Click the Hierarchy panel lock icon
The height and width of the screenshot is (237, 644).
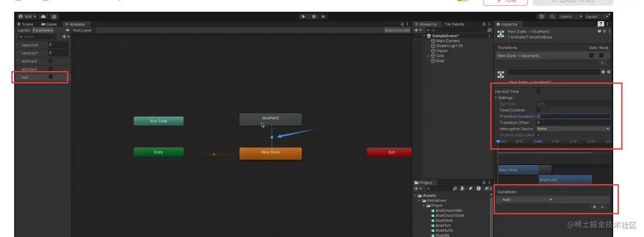(483, 24)
